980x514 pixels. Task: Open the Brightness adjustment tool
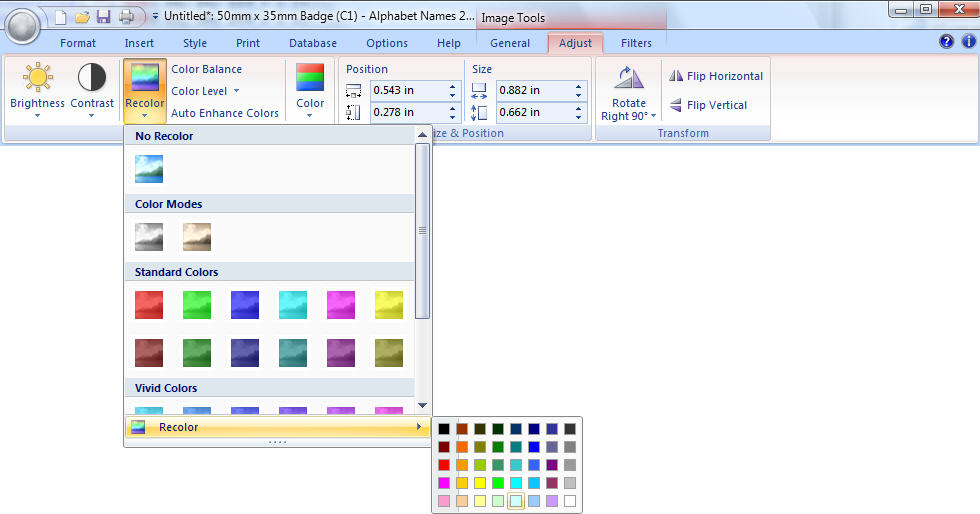point(37,88)
